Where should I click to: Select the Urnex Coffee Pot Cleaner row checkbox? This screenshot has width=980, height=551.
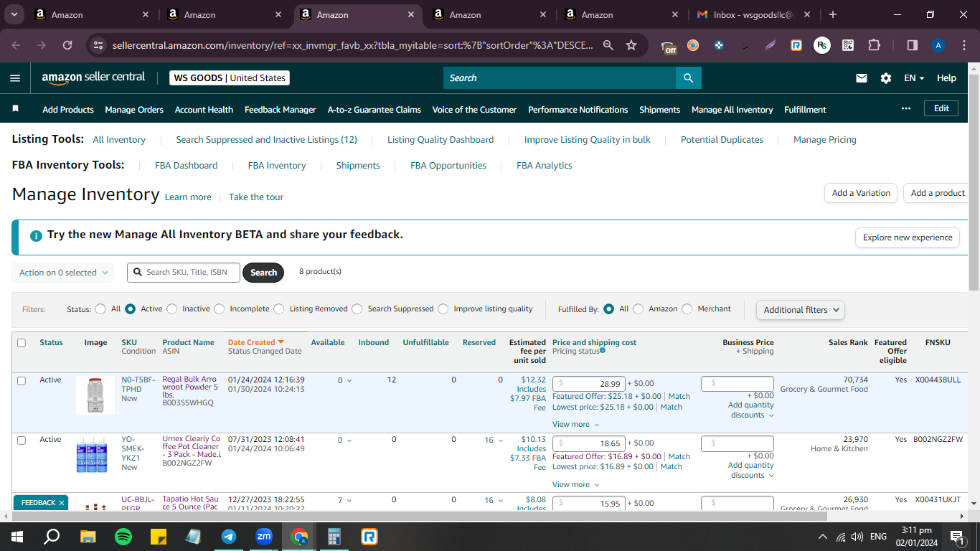point(22,440)
